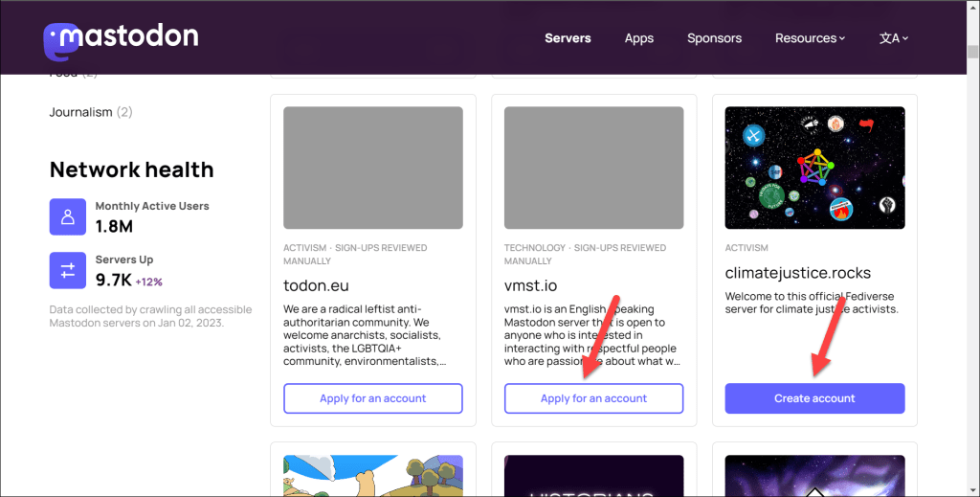
Task: Click the todon.eu description text
Action: pyautogui.click(x=365, y=335)
